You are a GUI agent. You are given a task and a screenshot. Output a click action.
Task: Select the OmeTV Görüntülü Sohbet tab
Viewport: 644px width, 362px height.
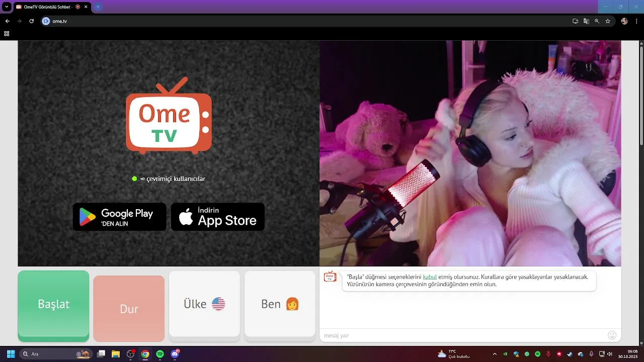51,7
